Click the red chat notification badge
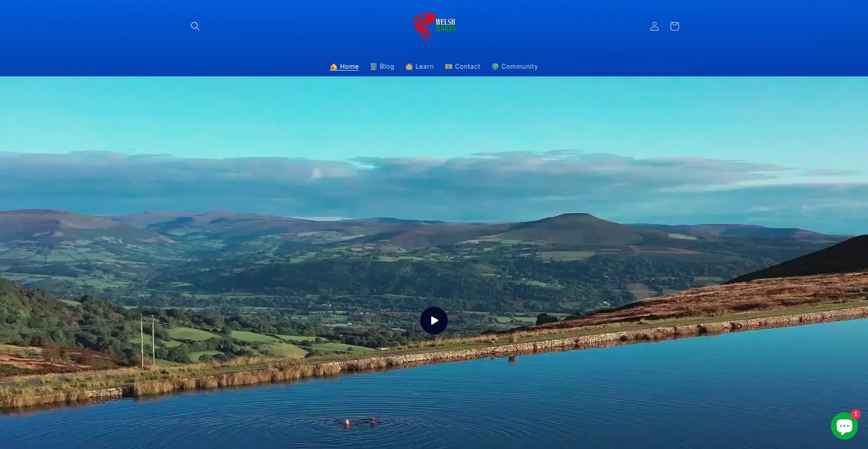 pos(855,414)
